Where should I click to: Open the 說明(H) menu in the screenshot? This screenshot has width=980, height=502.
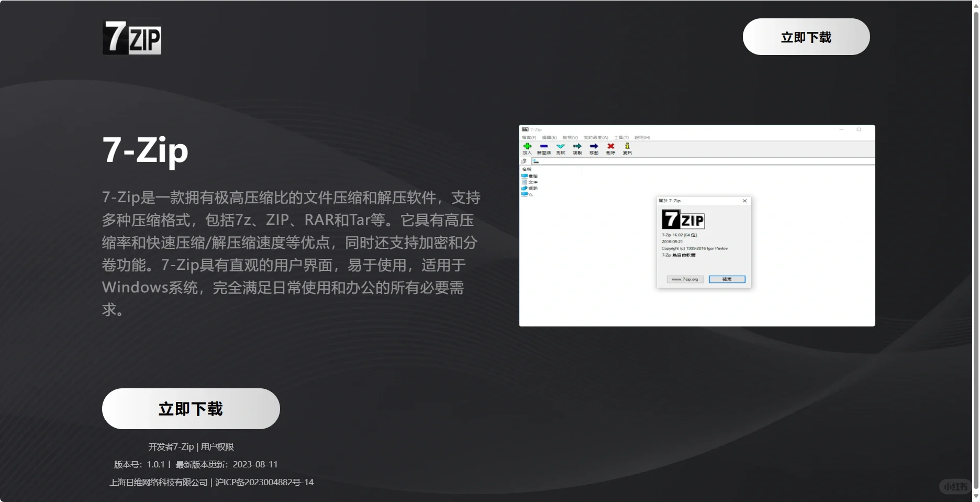[x=642, y=137]
